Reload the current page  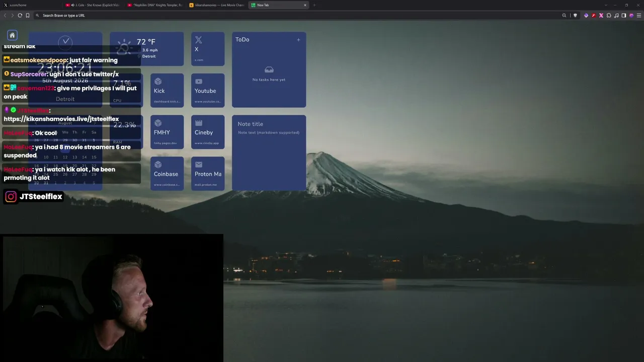(x=20, y=16)
